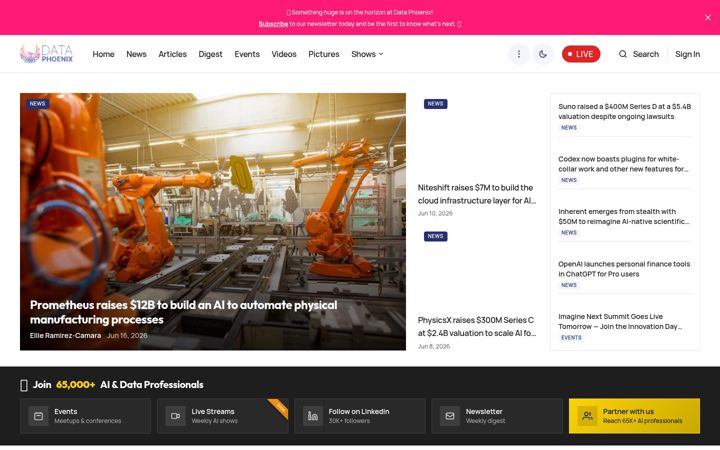
Task: Click the Jun 8, 2026 date text
Action: tap(433, 346)
